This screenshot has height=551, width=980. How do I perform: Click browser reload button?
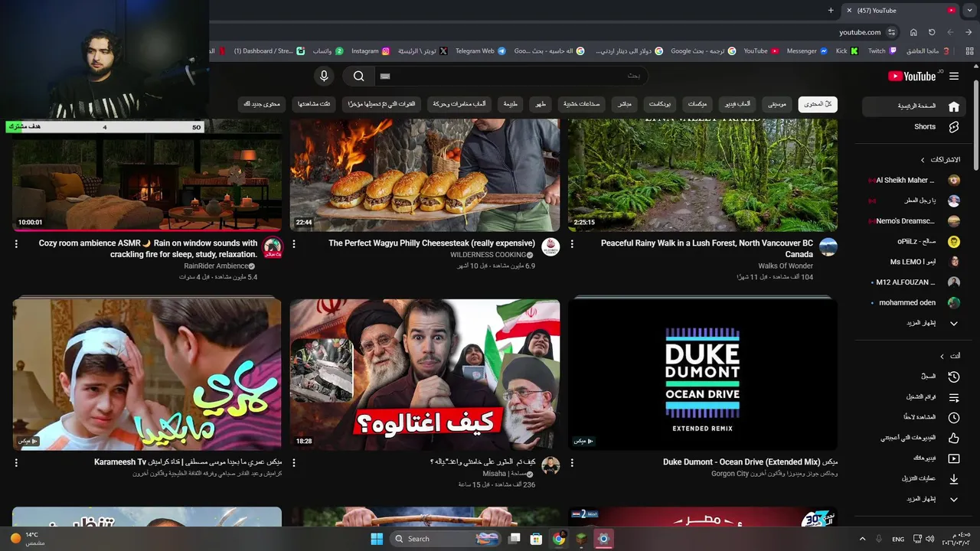(x=932, y=32)
